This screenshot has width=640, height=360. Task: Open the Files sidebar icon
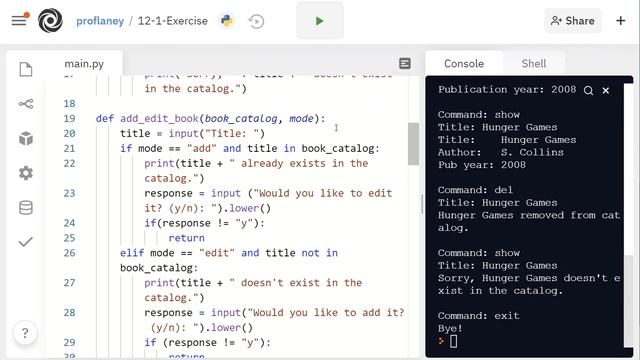tap(26, 69)
